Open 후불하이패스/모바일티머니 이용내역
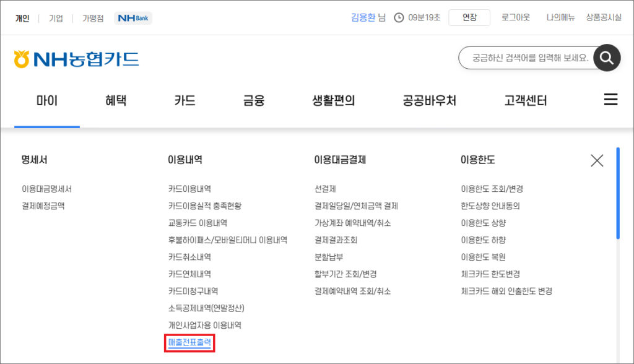Screen dimensions: 634x364 coord(228,240)
